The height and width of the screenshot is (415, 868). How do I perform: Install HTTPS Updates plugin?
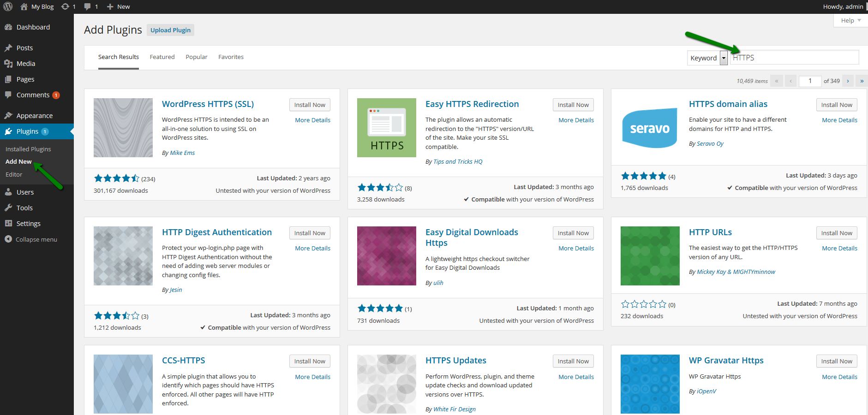coord(573,361)
